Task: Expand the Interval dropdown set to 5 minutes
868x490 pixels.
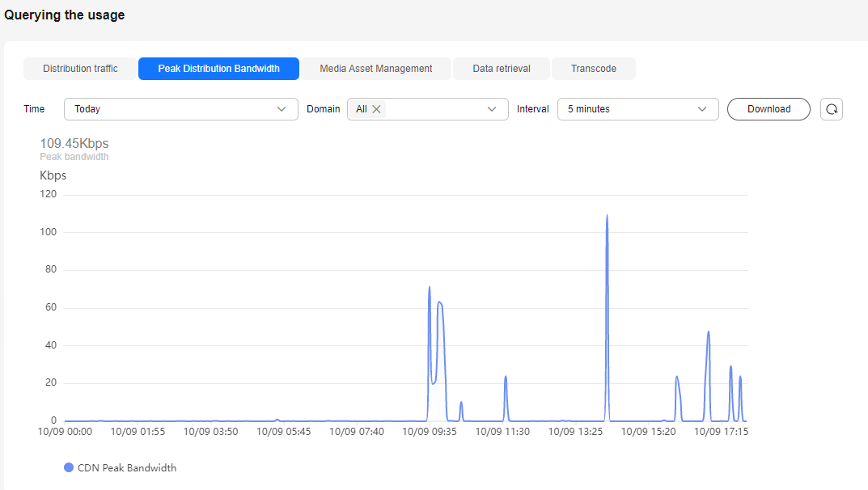Action: click(637, 109)
